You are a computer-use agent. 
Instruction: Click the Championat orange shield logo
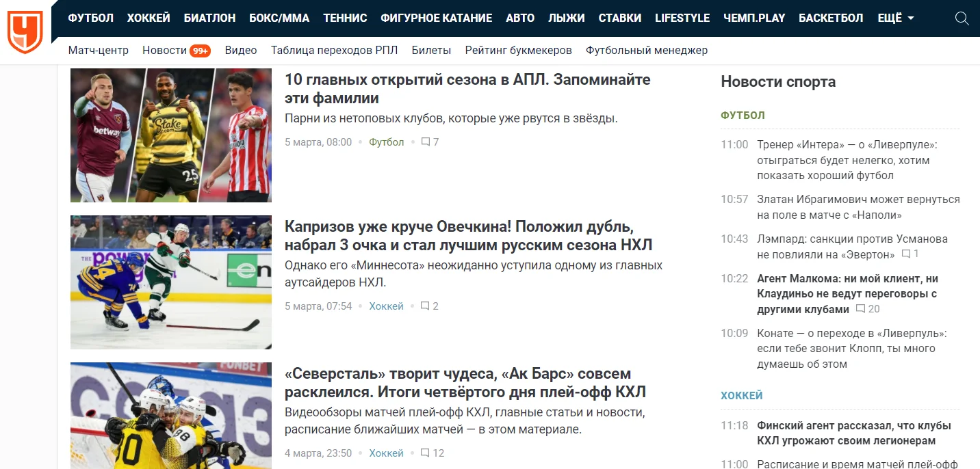pos(25,31)
